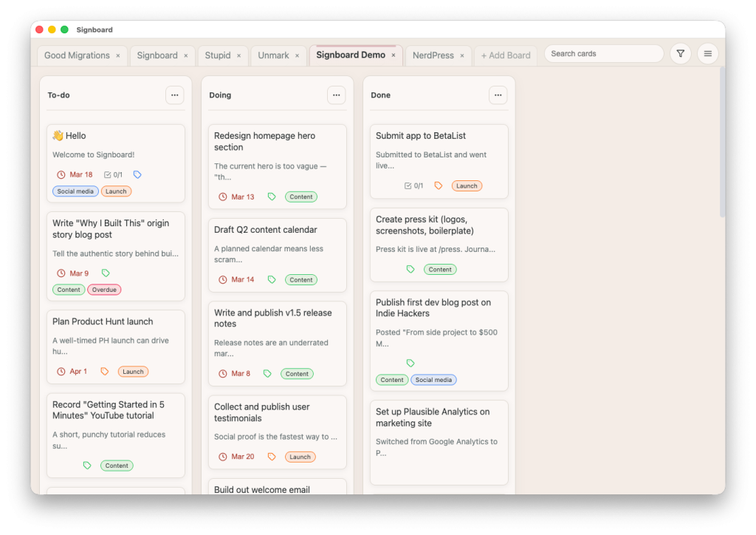Click the blue tag icon on Hello card
Image resolution: width=756 pixels, height=535 pixels.
pos(137,175)
